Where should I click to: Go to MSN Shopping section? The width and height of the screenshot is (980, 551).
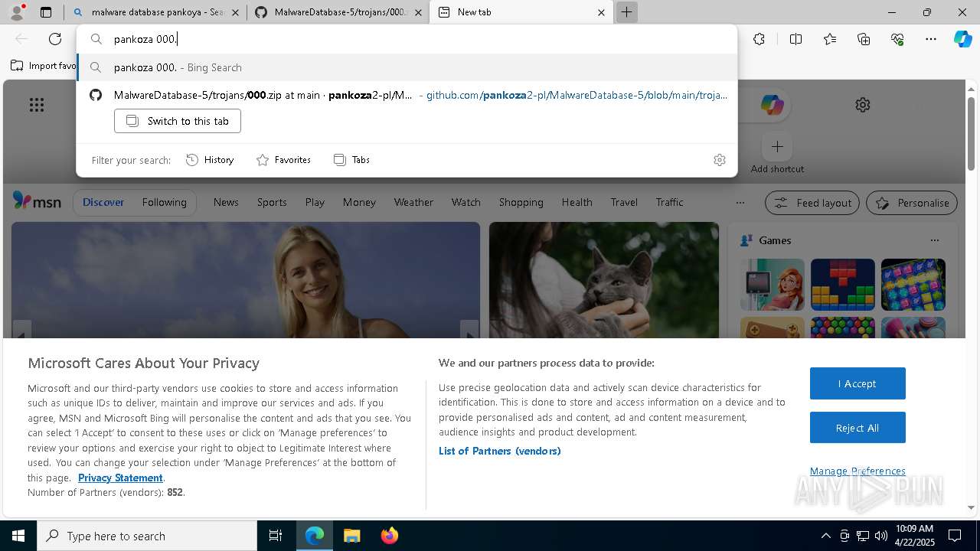coord(521,202)
